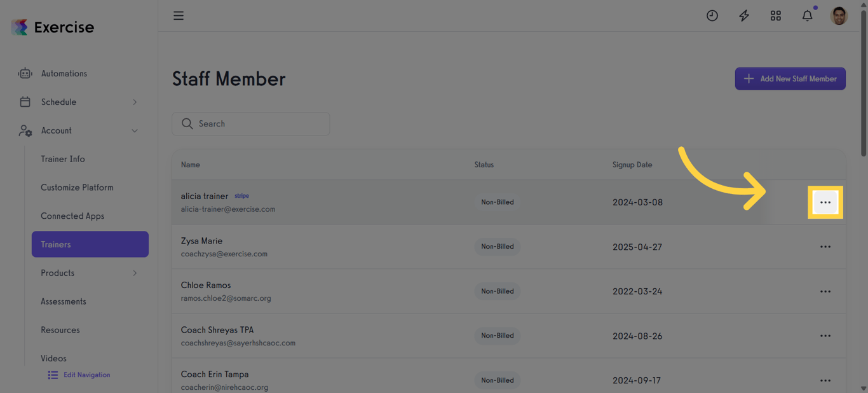Select Connected Apps in sidebar
Image resolution: width=868 pixels, height=393 pixels.
click(72, 216)
